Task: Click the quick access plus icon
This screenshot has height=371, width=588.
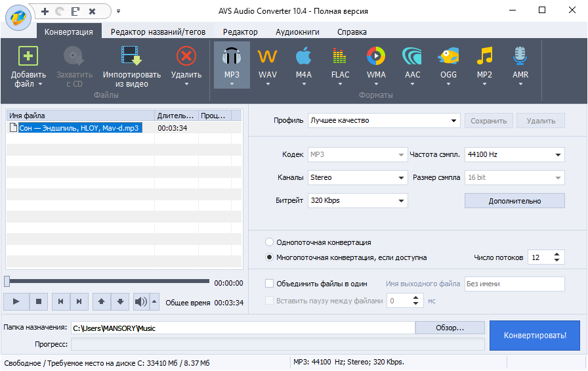Action: [x=45, y=11]
